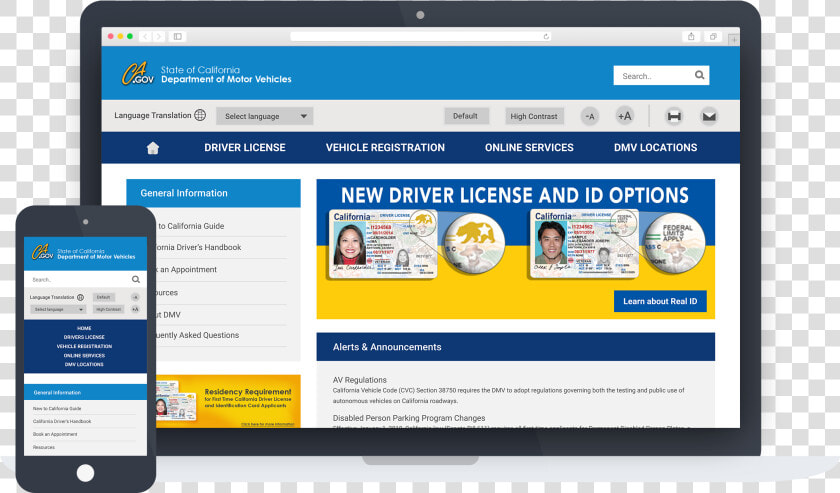The image size is (840, 493).
Task: Tap New to California Guide on the phone
Action: tap(57, 408)
